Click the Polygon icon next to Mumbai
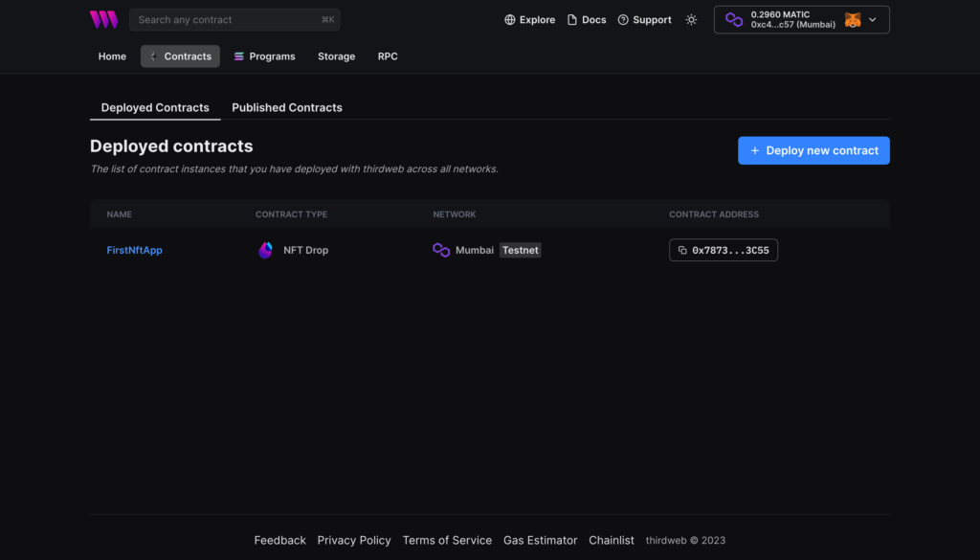 tap(441, 250)
